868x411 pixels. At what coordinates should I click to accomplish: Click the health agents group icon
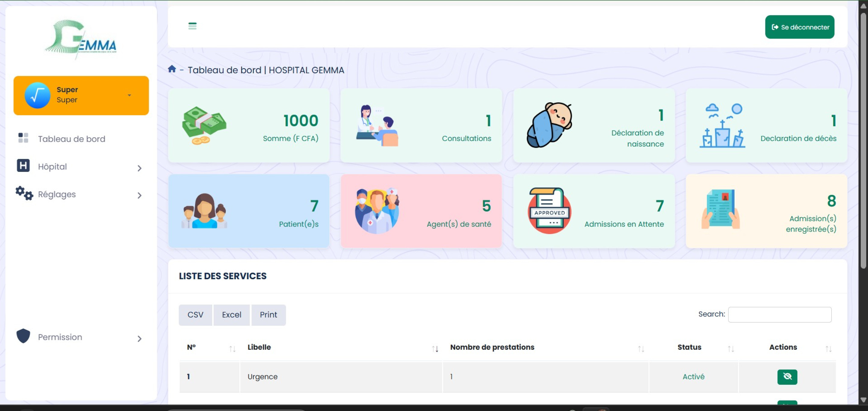(x=377, y=211)
